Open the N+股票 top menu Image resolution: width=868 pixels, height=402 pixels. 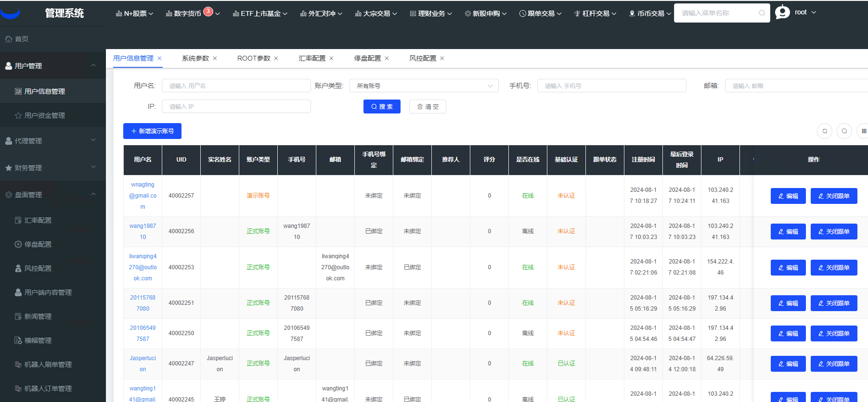point(134,13)
